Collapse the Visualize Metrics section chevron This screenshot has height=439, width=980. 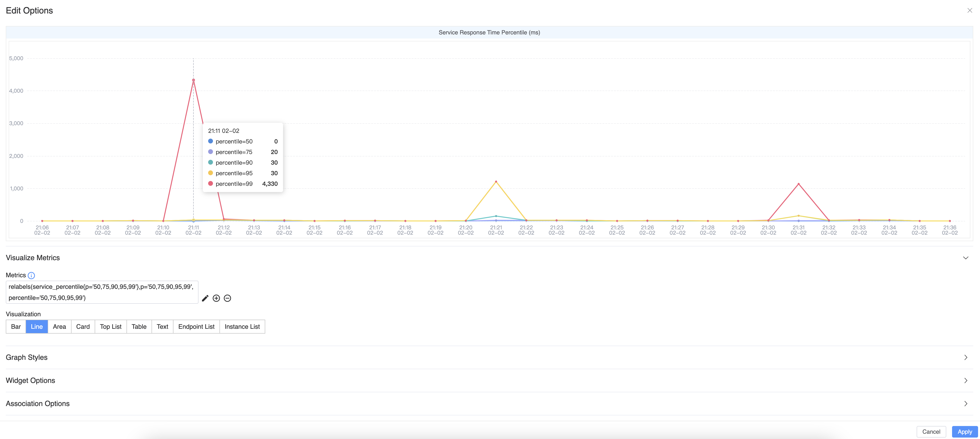[965, 258]
